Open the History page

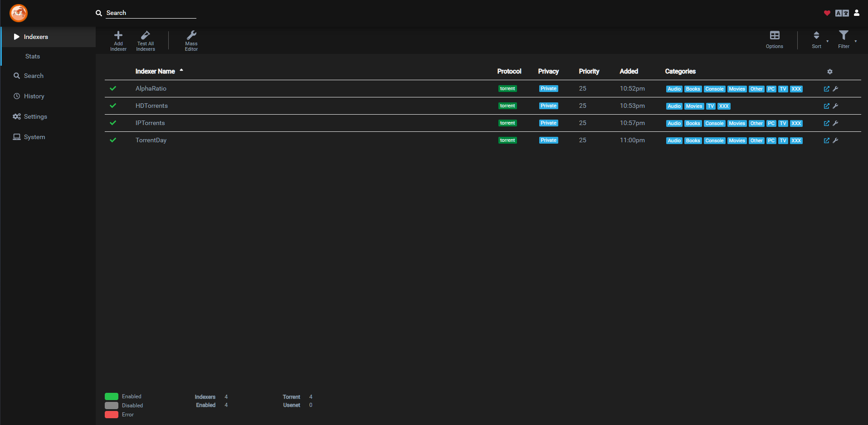click(x=34, y=96)
